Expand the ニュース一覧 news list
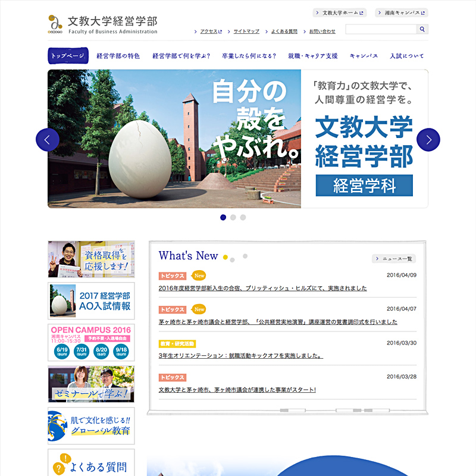This screenshot has width=476, height=476. click(x=394, y=259)
